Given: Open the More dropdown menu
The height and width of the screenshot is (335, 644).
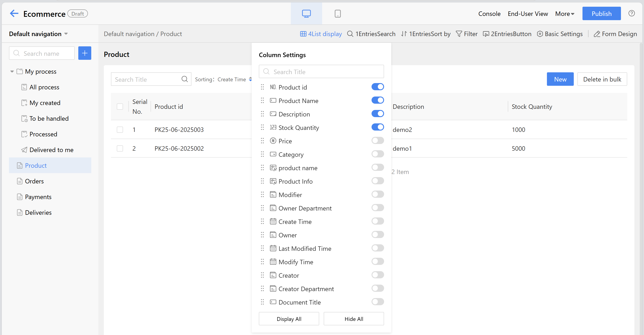Looking at the screenshot, I should 565,14.
